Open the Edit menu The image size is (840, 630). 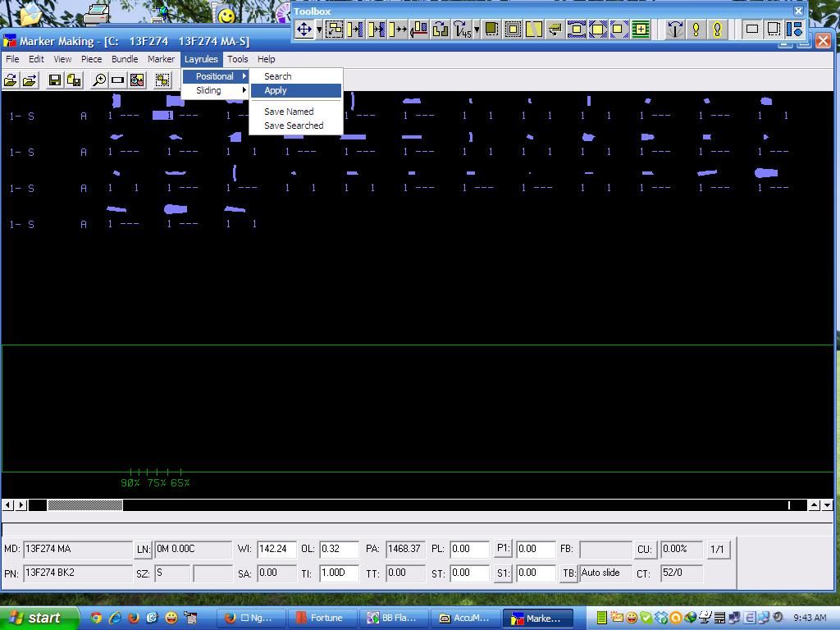[36, 59]
